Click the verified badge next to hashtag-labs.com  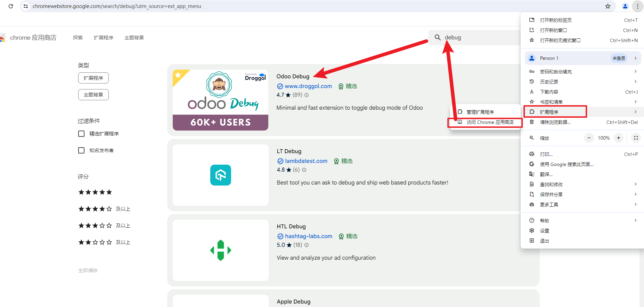280,236
